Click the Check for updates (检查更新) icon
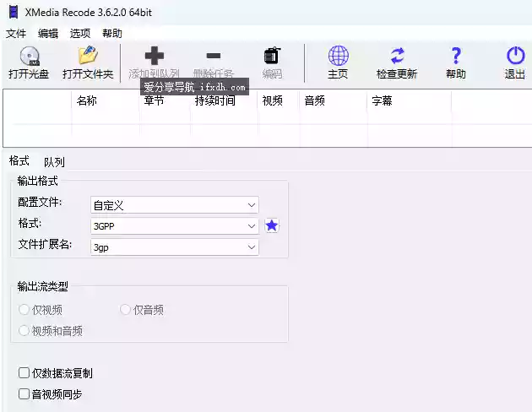This screenshot has width=532, height=412. click(397, 56)
